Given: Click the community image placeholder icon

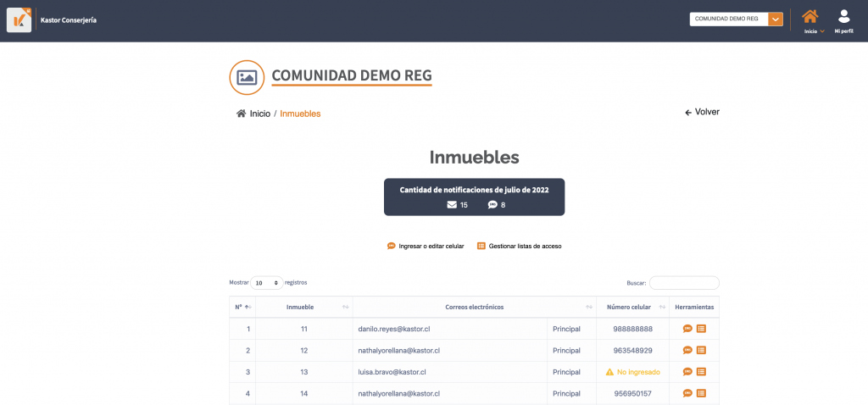Looking at the screenshot, I should point(247,77).
